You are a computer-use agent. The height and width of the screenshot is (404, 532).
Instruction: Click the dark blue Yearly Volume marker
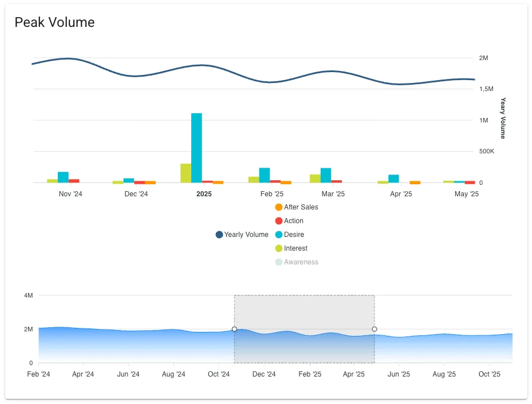(x=219, y=235)
